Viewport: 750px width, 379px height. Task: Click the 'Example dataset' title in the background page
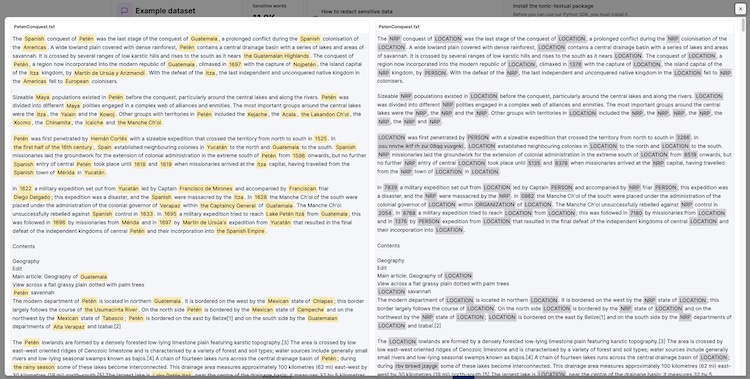165,11
